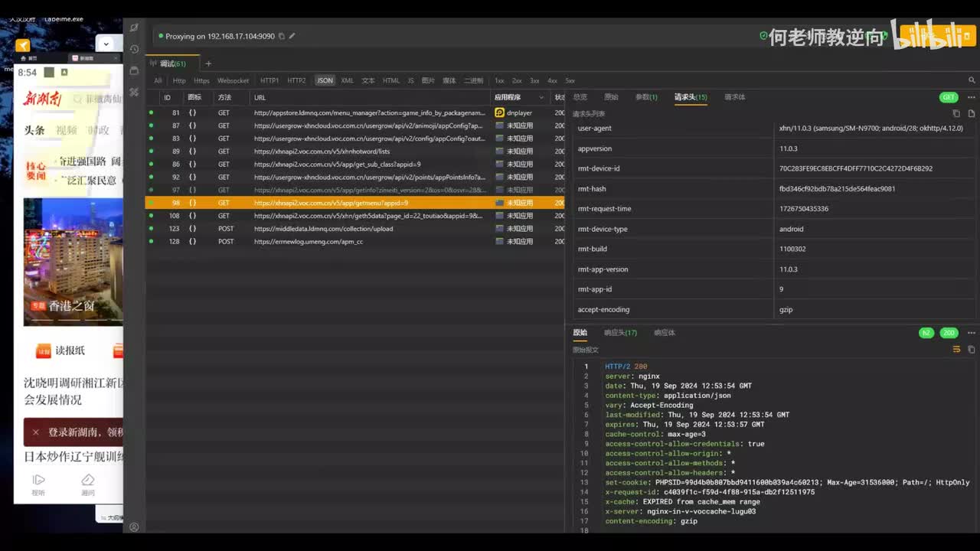Click the rmt-request-time value 1726750435336
The width and height of the screenshot is (980, 551).
click(804, 209)
